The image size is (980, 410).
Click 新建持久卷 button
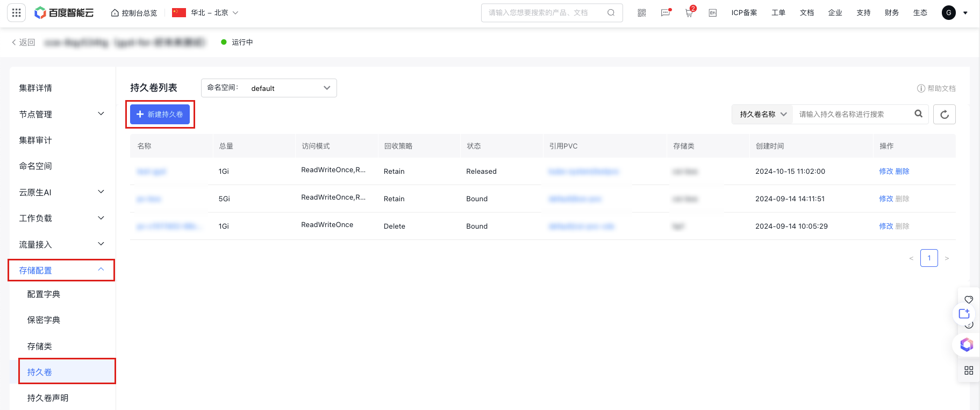(160, 114)
